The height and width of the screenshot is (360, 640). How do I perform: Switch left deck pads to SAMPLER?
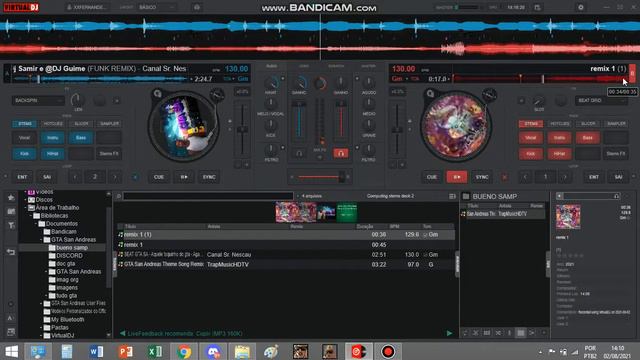109,124
